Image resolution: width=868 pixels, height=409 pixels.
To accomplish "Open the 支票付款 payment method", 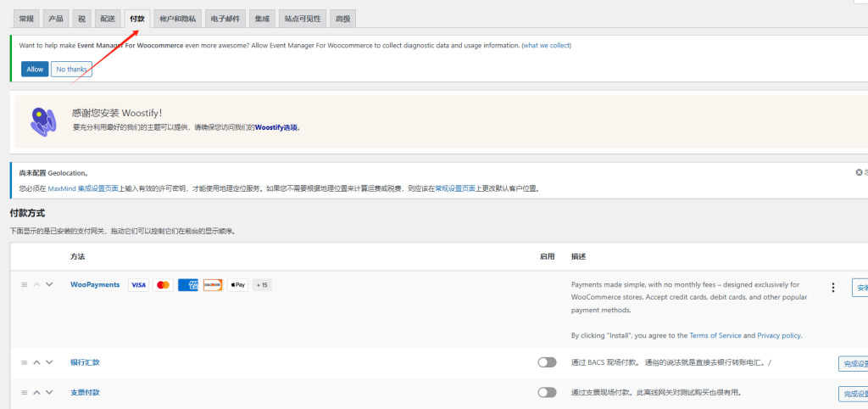I will click(x=85, y=392).
